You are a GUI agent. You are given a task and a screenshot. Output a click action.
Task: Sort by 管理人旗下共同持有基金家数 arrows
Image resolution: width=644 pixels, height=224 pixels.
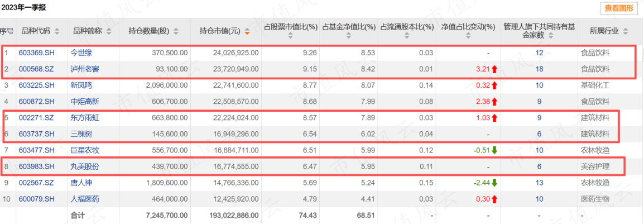(x=551, y=36)
